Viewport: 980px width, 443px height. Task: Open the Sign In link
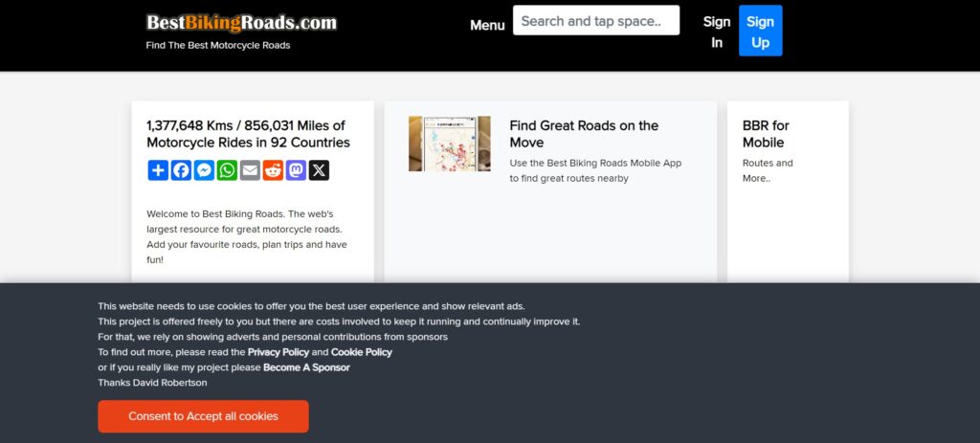(x=716, y=32)
